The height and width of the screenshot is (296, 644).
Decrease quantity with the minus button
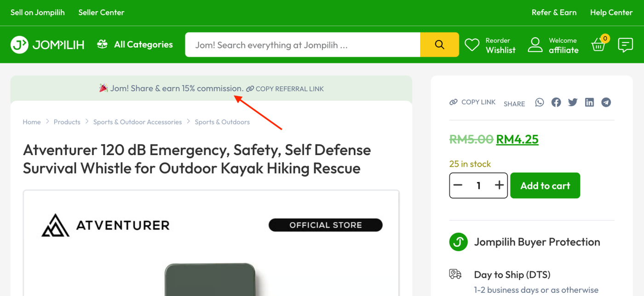pyautogui.click(x=458, y=186)
